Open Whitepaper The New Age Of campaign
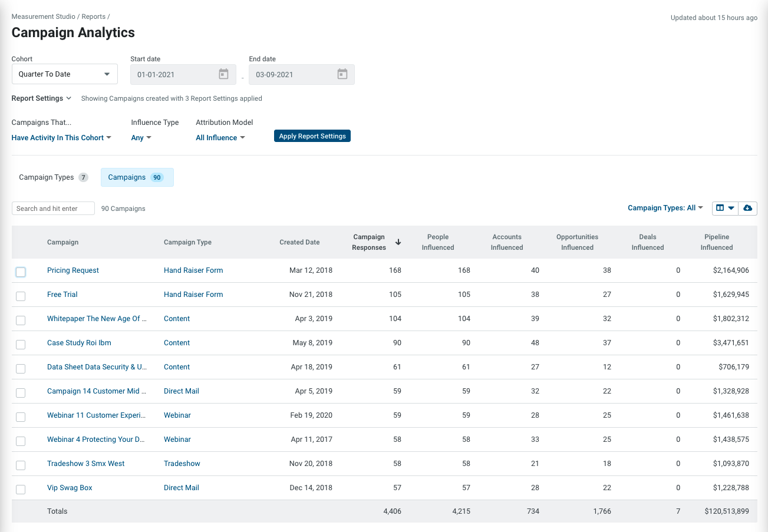The width and height of the screenshot is (768, 532). point(97,319)
